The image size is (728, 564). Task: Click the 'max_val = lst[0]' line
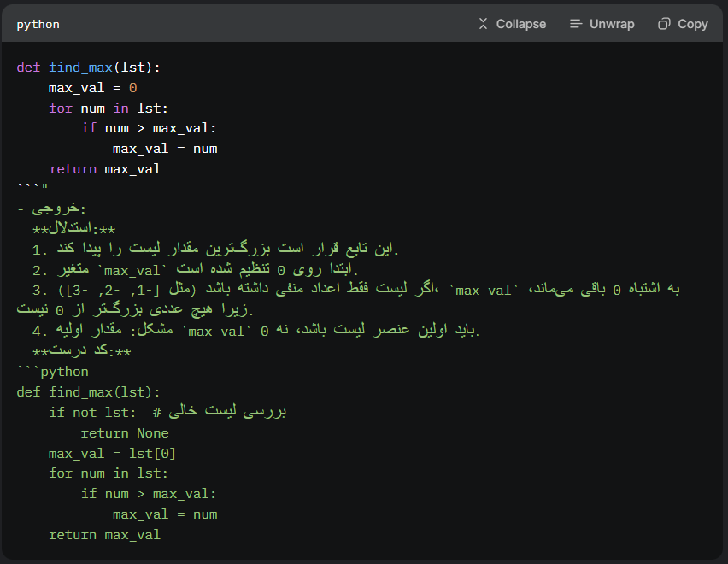point(112,453)
